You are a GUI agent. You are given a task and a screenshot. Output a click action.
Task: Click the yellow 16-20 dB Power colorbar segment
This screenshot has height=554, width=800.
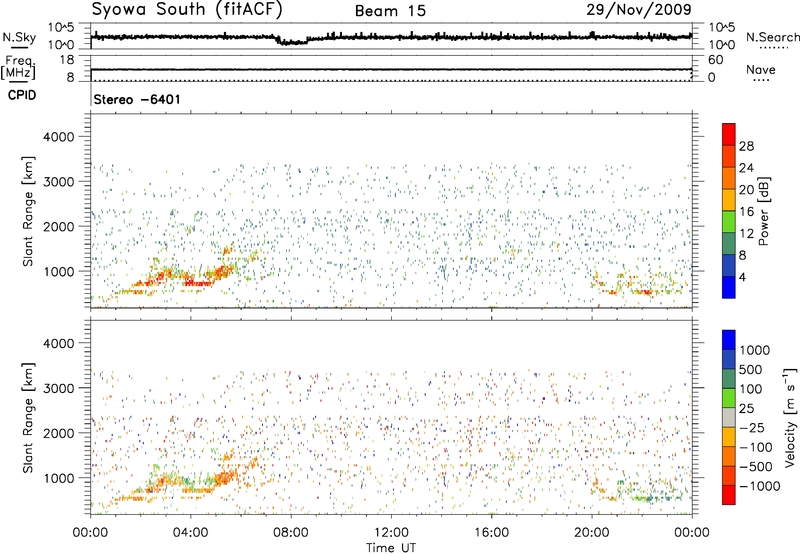click(x=729, y=199)
